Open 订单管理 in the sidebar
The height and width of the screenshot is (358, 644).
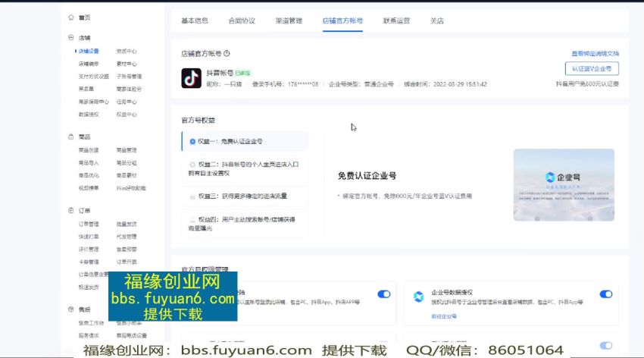tap(89, 224)
